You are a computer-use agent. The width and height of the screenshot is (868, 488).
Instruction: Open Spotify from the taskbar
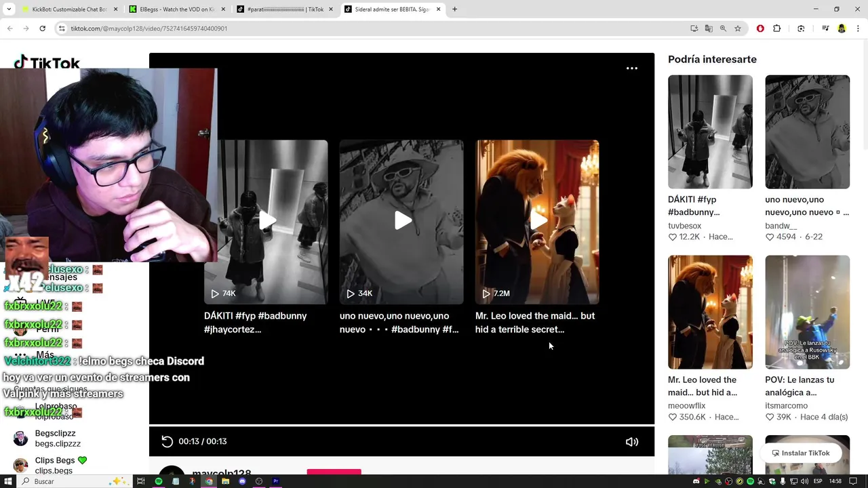click(159, 481)
